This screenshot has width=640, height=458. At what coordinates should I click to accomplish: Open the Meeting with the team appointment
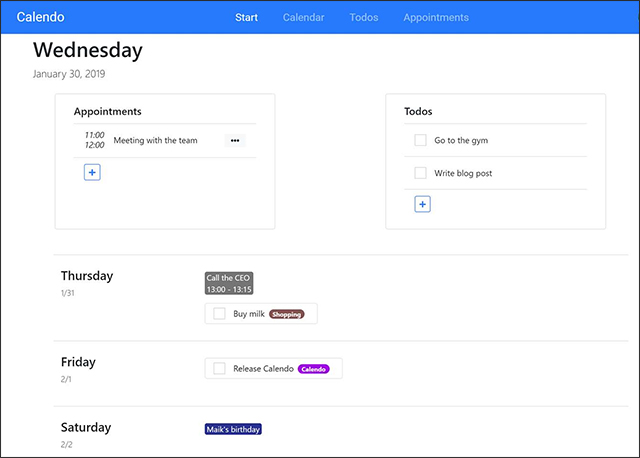[156, 140]
